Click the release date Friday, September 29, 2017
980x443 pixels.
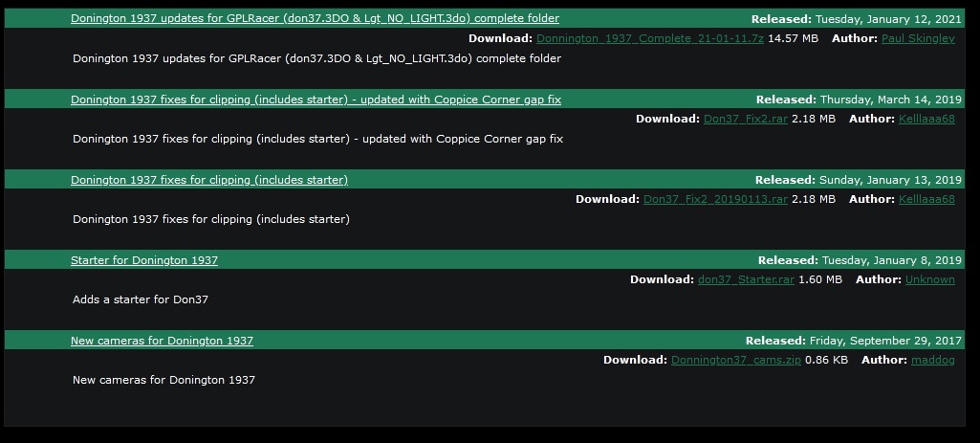point(885,341)
